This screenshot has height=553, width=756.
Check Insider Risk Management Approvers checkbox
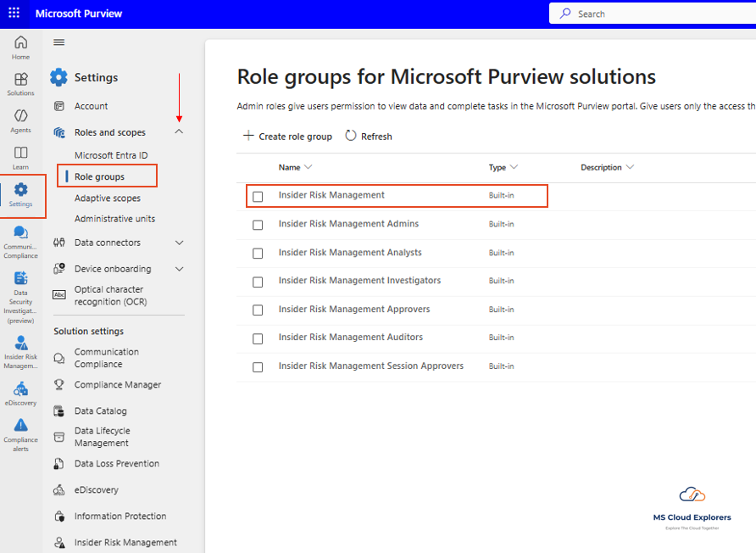(x=258, y=310)
